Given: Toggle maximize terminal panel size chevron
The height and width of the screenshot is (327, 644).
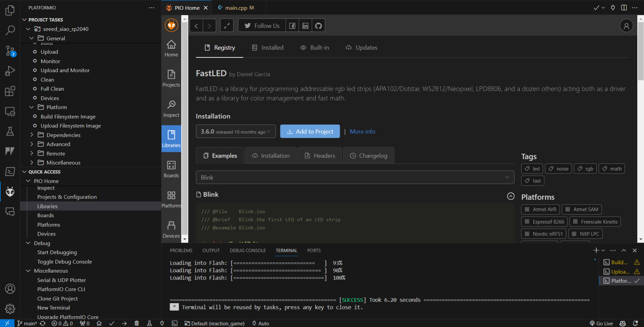Looking at the screenshot, I should click(x=624, y=251).
